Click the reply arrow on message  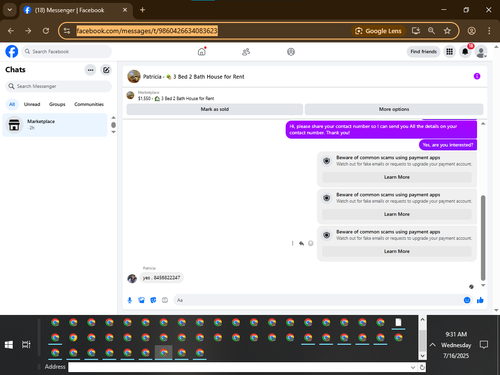pyautogui.click(x=301, y=243)
